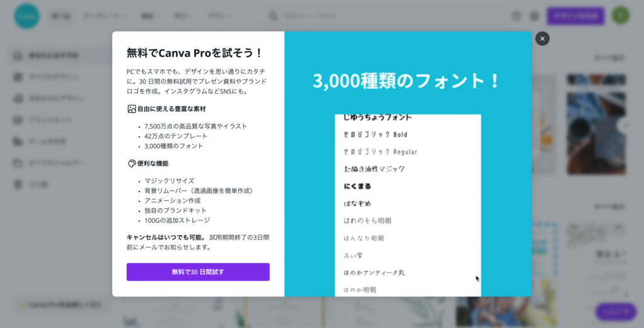Select the せのびゴシック Bold font
This screenshot has height=328, width=644.
pyautogui.click(x=375, y=134)
